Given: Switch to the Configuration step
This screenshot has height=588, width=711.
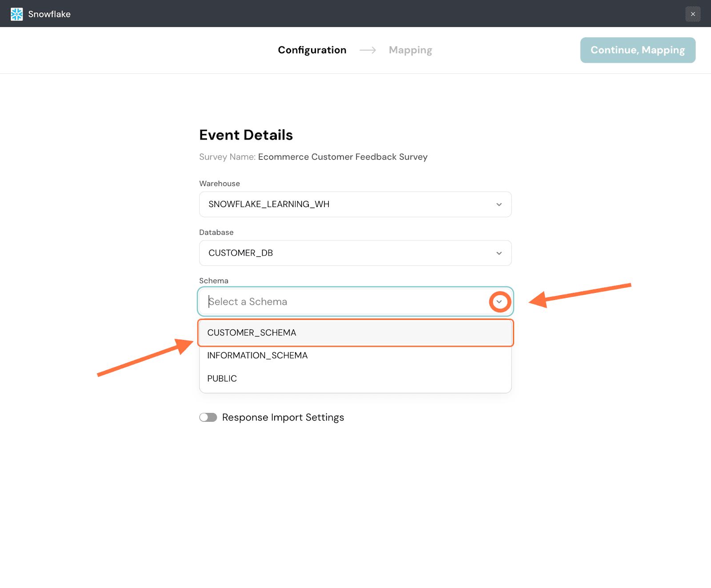Looking at the screenshot, I should [x=312, y=50].
